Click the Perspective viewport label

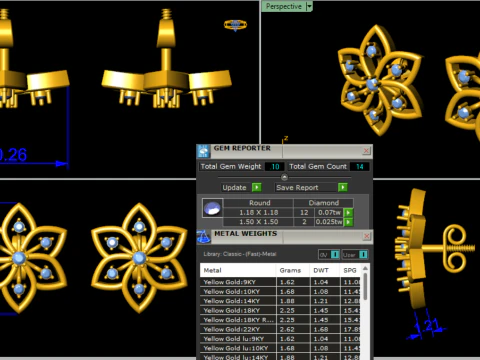tap(284, 6)
